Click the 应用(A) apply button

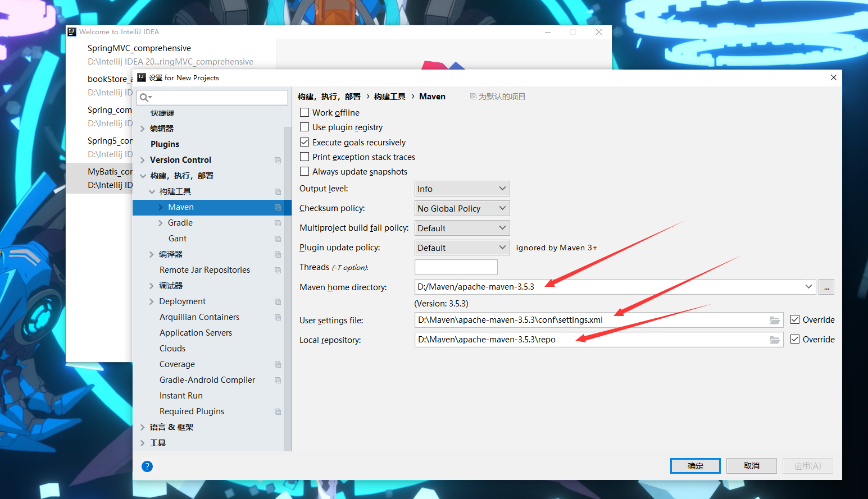(808, 466)
